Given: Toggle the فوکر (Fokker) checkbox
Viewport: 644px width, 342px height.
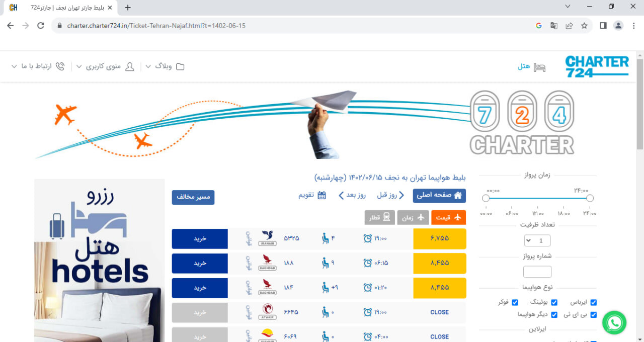Looking at the screenshot, I should tap(515, 302).
